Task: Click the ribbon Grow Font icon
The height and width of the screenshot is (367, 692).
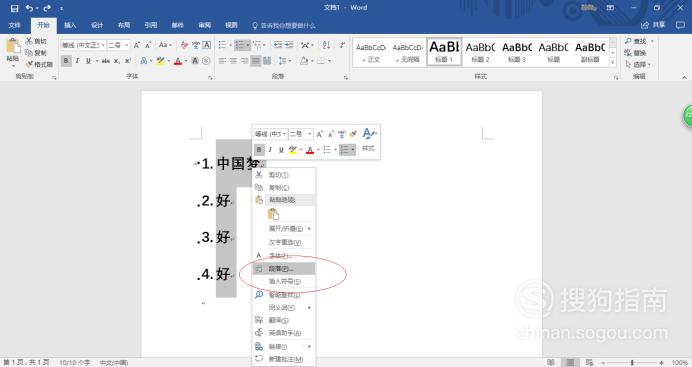Action: (137, 45)
